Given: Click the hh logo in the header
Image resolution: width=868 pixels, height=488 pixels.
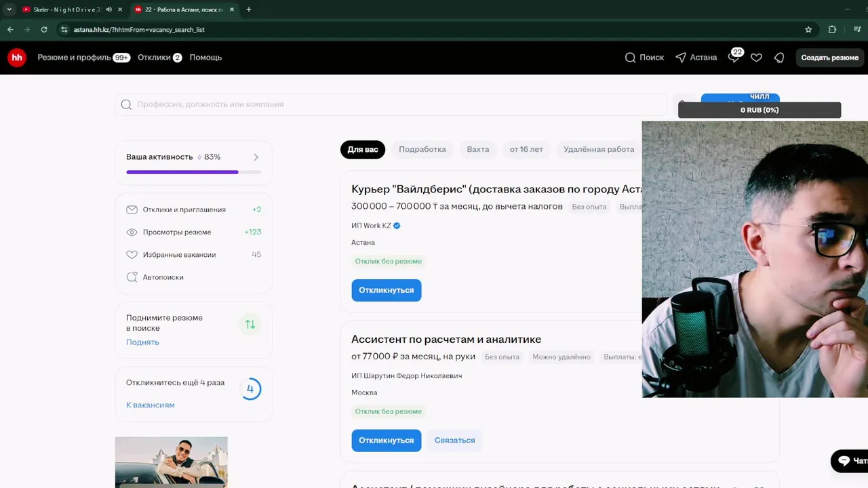Looking at the screenshot, I should [17, 58].
